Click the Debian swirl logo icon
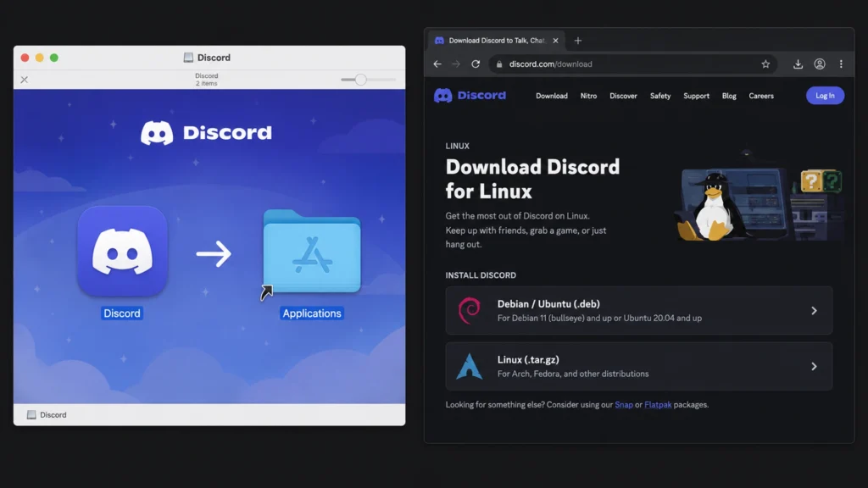 (470, 310)
